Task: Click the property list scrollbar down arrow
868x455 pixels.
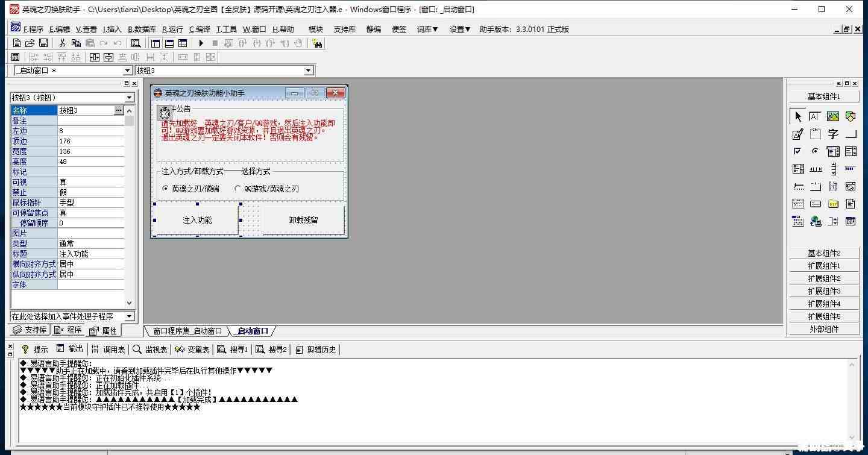Action: coord(130,303)
